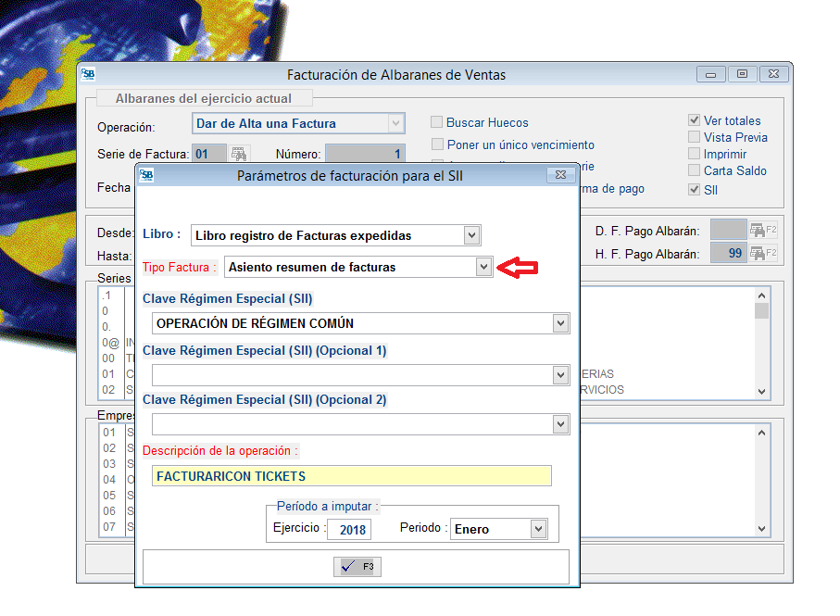840x616 pixels.
Task: Enable Buscar Huecos
Action: pos(435,122)
